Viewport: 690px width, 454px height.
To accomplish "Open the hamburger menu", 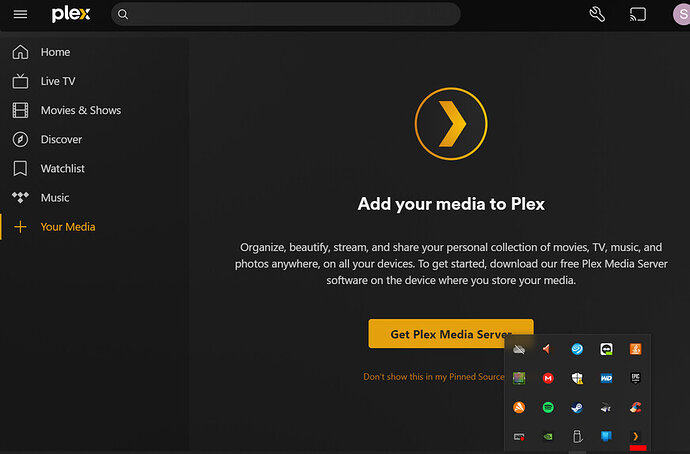I will click(20, 15).
